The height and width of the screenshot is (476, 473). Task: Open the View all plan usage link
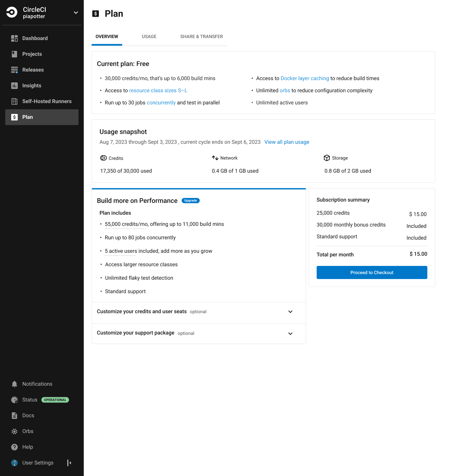pos(287,142)
